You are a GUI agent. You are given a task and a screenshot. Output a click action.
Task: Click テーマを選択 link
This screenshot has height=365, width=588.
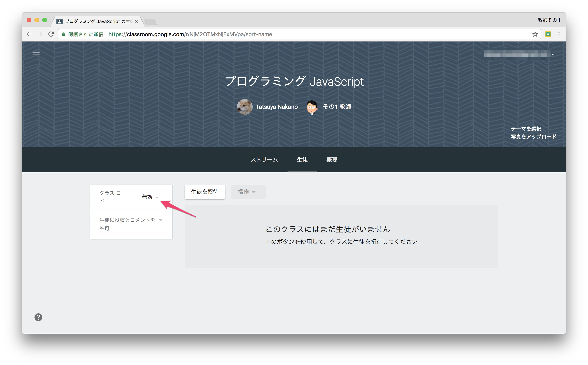coord(526,129)
